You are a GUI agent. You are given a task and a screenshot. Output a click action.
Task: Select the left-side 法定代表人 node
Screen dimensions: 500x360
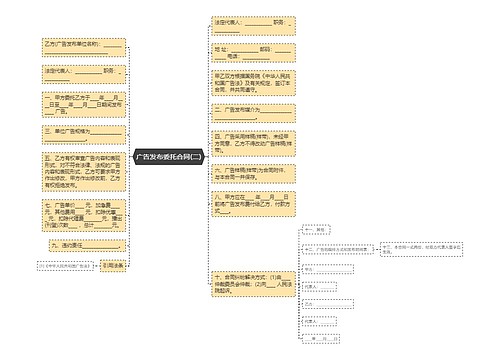[84, 75]
